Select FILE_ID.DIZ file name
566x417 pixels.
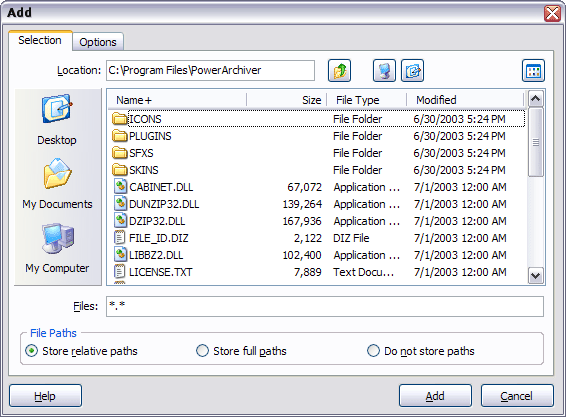pyautogui.click(x=158, y=238)
